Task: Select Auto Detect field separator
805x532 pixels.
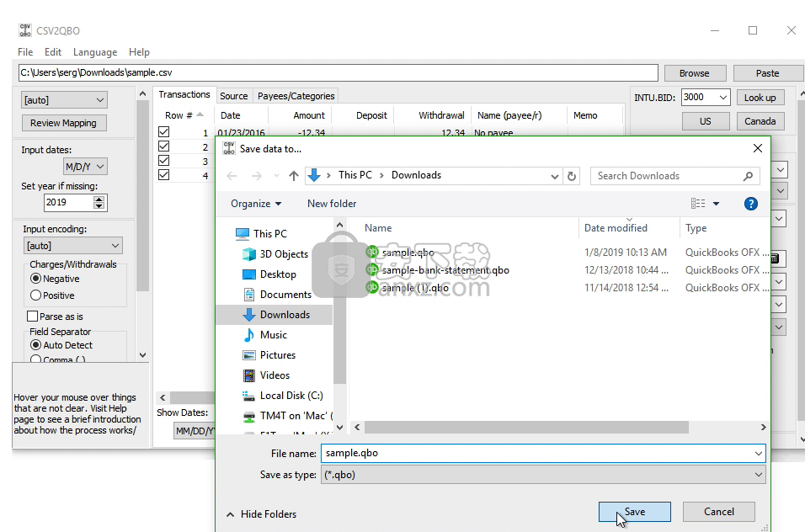Action: click(x=35, y=345)
